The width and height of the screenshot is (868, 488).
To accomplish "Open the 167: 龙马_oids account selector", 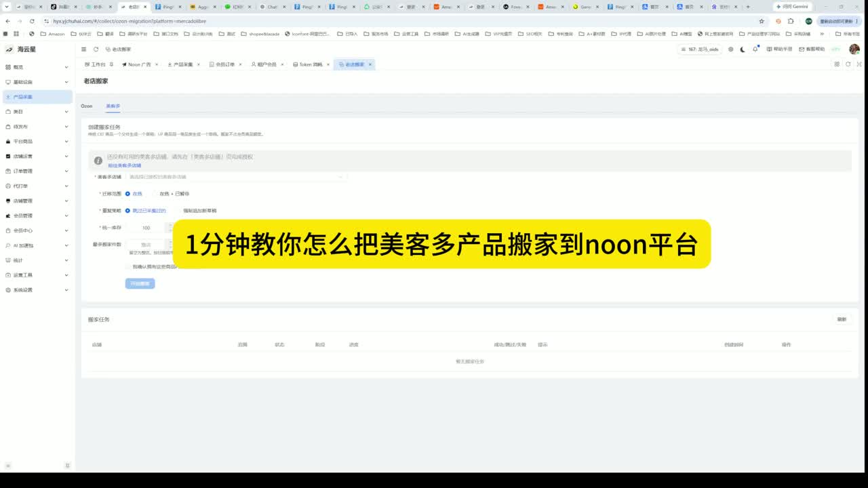I will 700,49.
